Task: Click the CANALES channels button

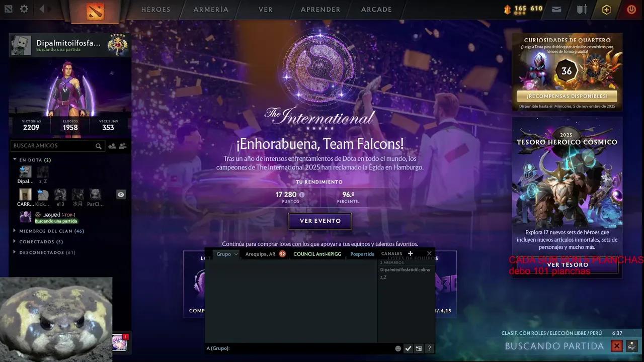Action: [x=391, y=253]
